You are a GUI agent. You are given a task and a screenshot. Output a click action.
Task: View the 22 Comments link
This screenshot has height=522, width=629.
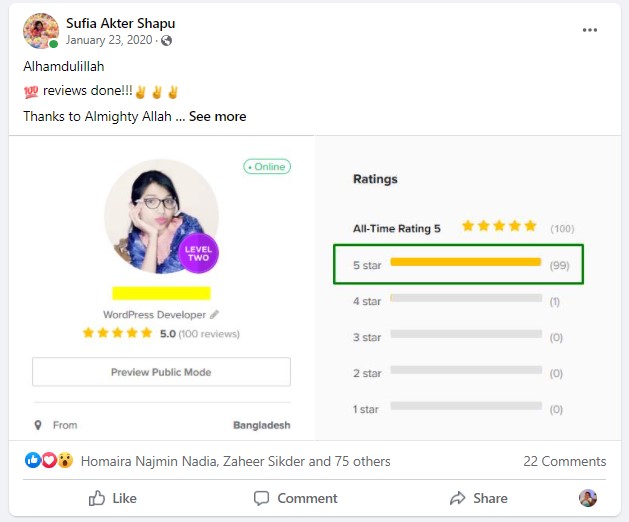(x=564, y=461)
